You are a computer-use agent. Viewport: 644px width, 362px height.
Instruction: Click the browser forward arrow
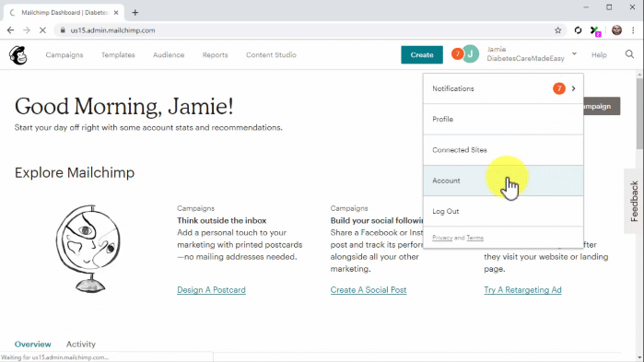click(27, 30)
